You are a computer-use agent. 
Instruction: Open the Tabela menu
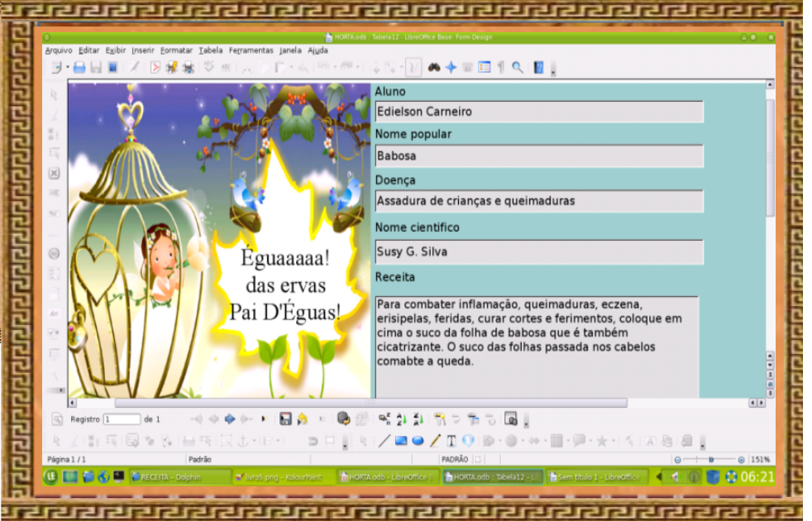click(x=210, y=50)
